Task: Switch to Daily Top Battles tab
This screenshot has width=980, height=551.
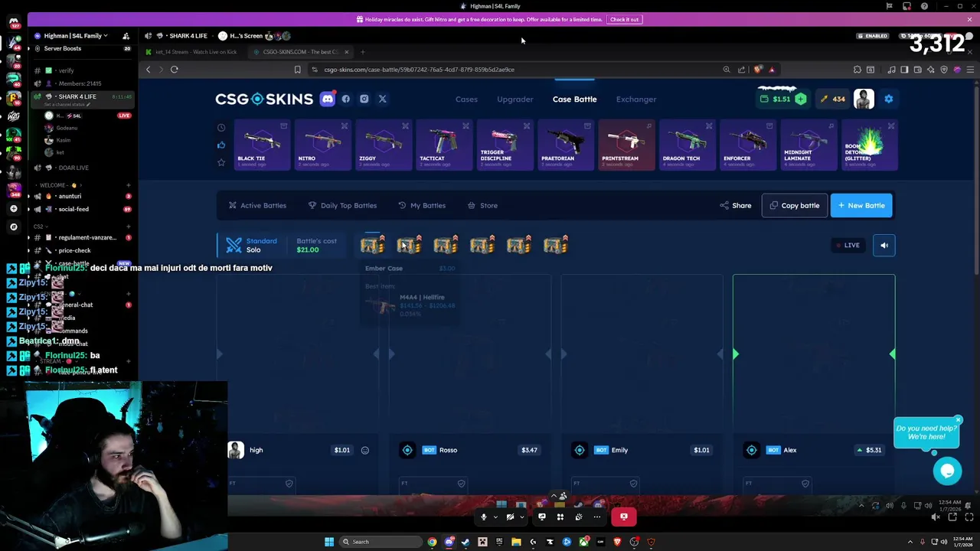Action: [x=342, y=205]
